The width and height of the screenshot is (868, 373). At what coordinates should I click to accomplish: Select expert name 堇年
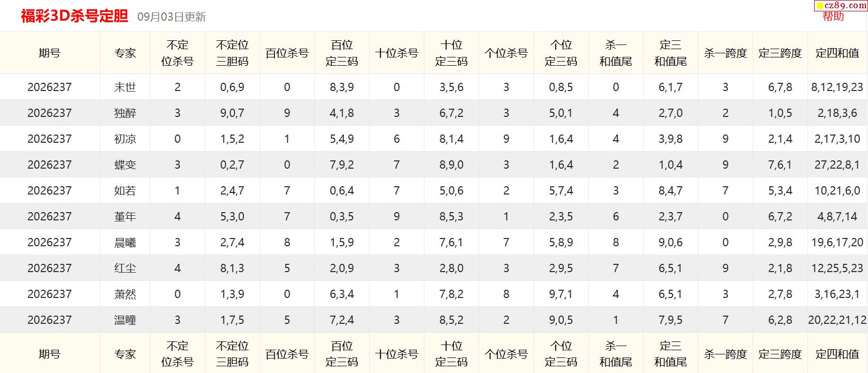pos(125,216)
